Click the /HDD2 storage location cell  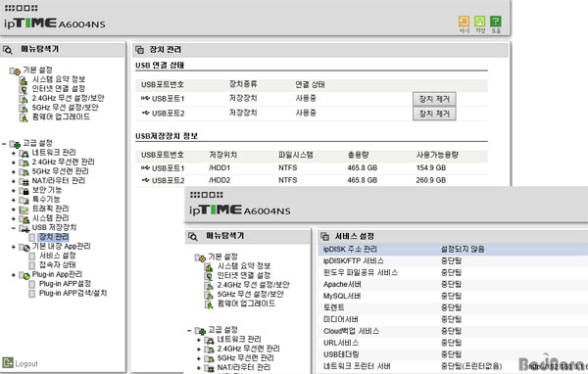click(x=220, y=180)
